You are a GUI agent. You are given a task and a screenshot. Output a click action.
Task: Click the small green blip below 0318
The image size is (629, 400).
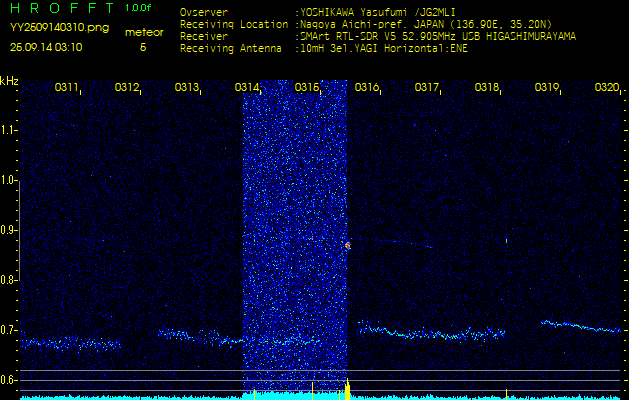(x=506, y=240)
